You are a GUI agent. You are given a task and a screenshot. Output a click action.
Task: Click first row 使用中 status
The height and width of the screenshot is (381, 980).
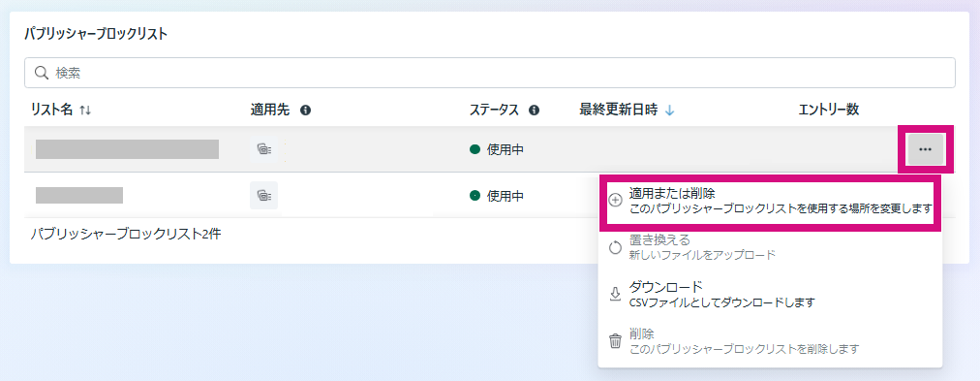[x=496, y=149]
